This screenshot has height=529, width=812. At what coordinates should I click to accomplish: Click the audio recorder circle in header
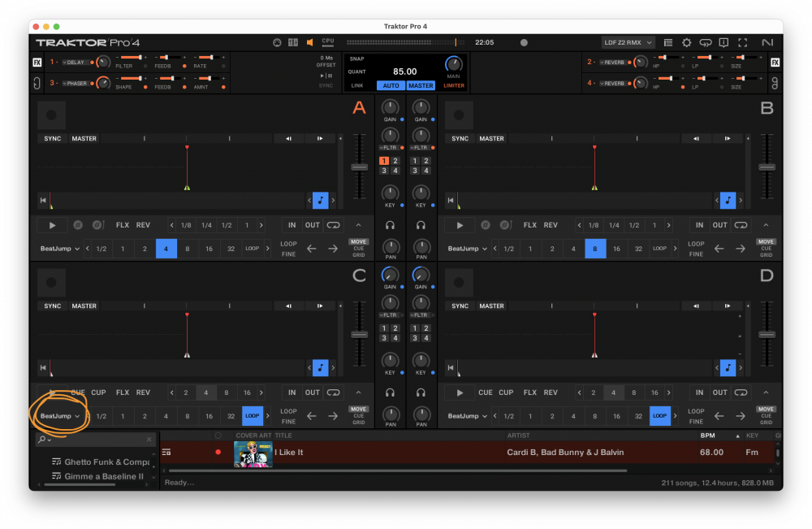(x=524, y=42)
